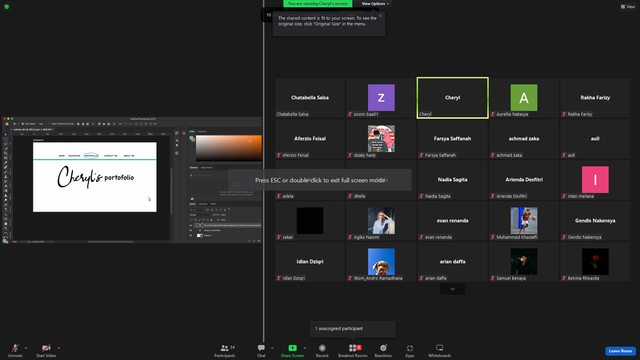Close the shared content size tooltip
The height and width of the screenshot is (360, 640).
380,16
